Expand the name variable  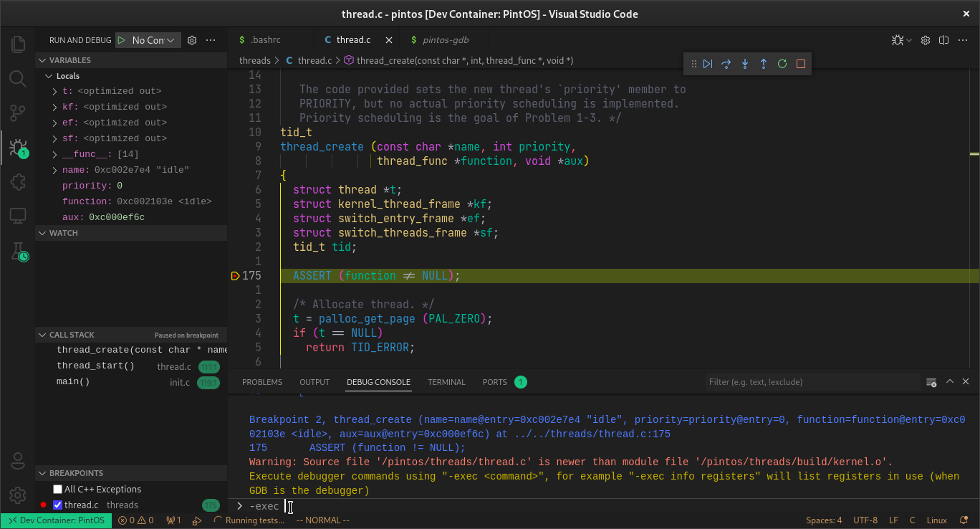(x=55, y=170)
